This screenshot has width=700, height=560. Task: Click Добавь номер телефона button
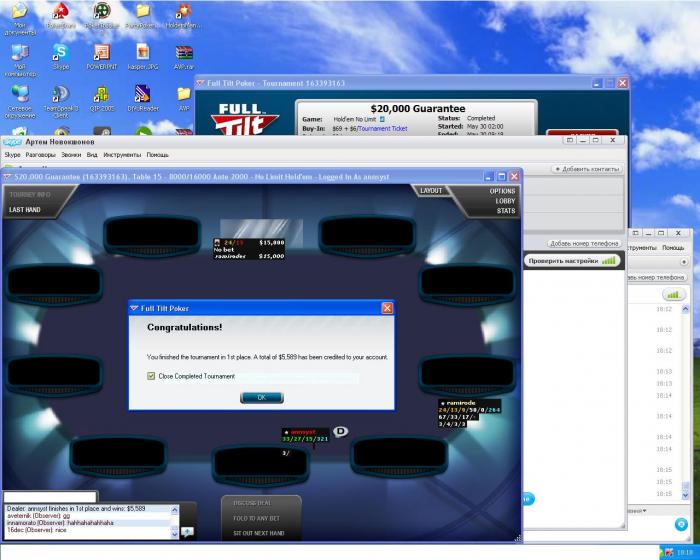coord(584,243)
